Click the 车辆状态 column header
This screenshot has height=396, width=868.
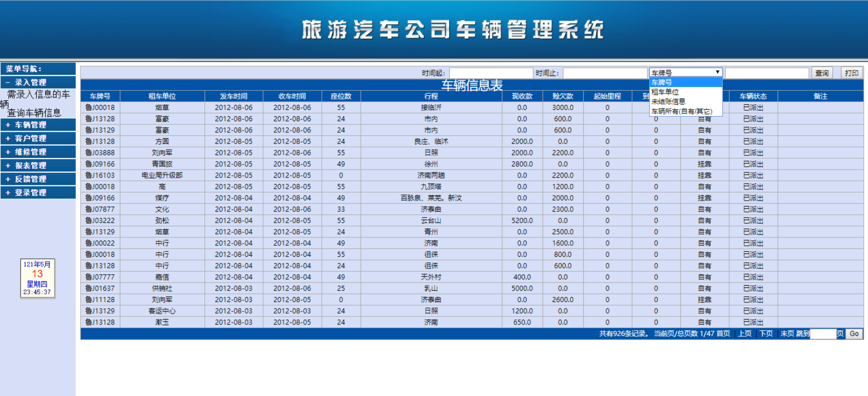tap(753, 96)
